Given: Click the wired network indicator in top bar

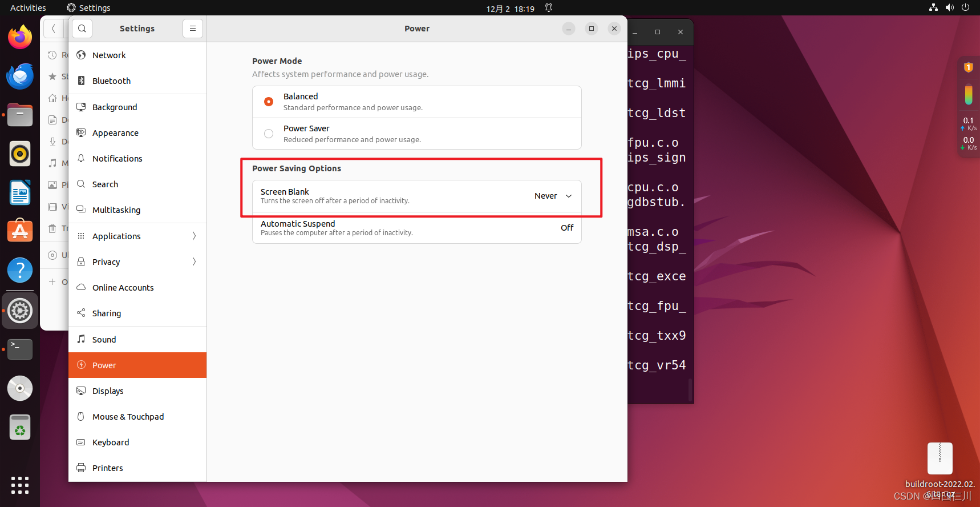Looking at the screenshot, I should [x=933, y=7].
